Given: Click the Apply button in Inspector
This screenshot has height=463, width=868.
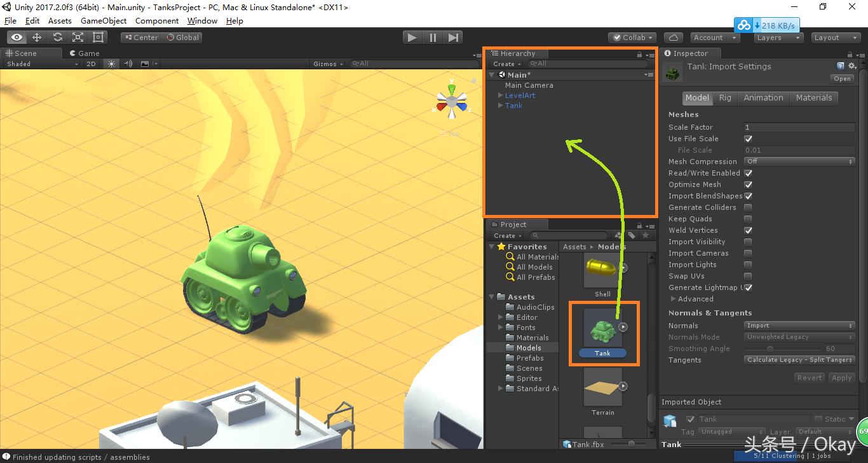Looking at the screenshot, I should 841,377.
